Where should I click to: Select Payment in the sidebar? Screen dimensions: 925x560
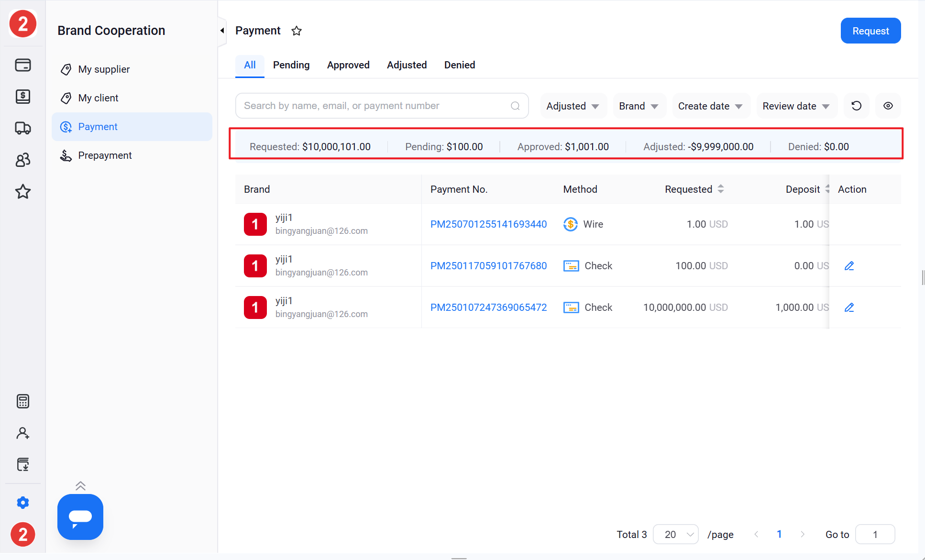click(x=132, y=127)
